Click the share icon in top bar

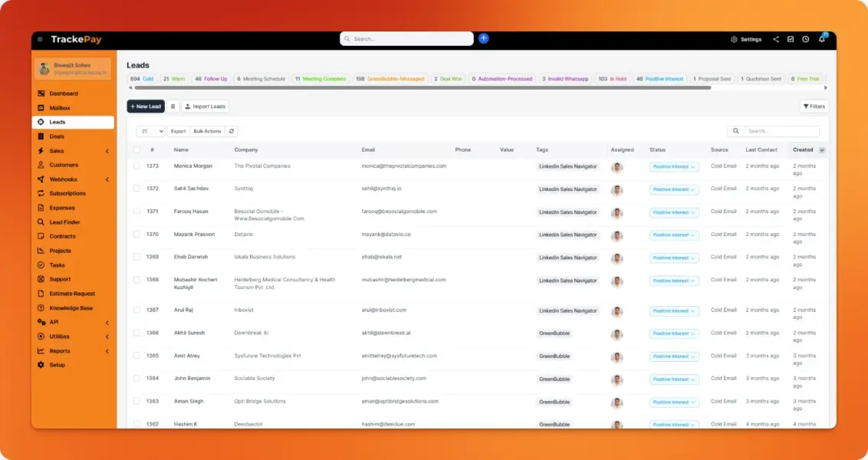tap(776, 39)
